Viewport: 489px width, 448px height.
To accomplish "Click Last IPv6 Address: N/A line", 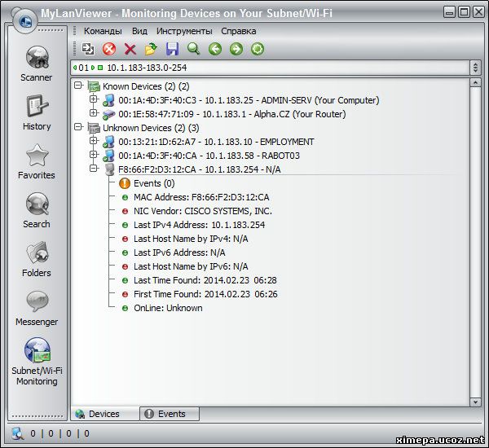I will 179,253.
